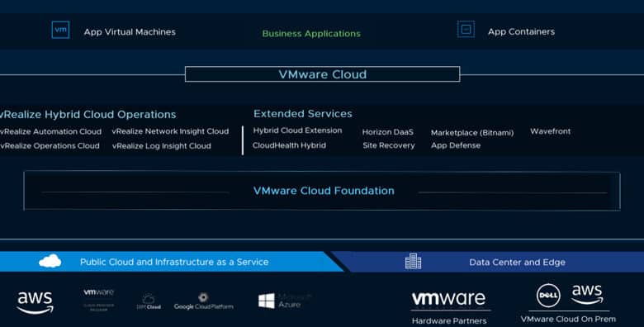Click the IBM Cloud logo
Image resolution: width=644 pixels, height=327 pixels.
(x=149, y=302)
